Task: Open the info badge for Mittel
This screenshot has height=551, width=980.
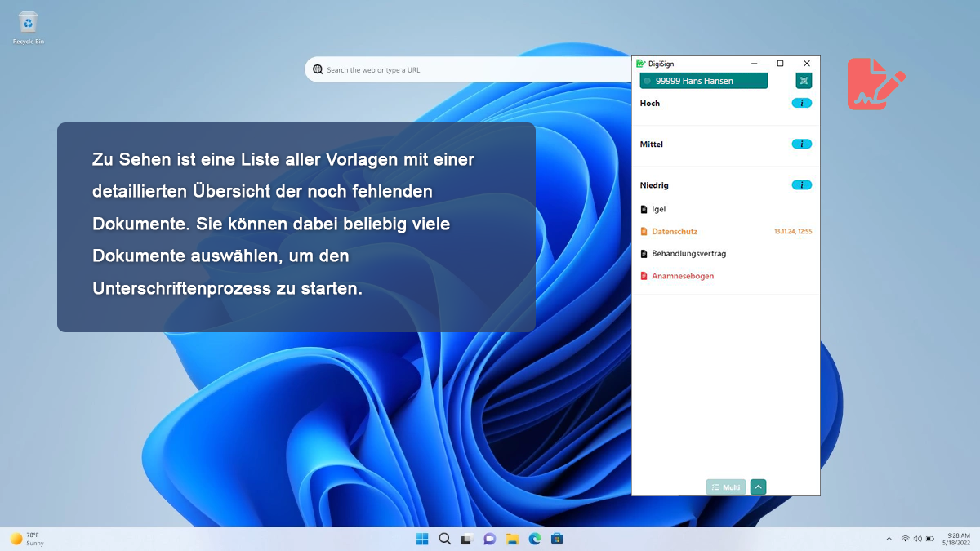Action: coord(802,144)
